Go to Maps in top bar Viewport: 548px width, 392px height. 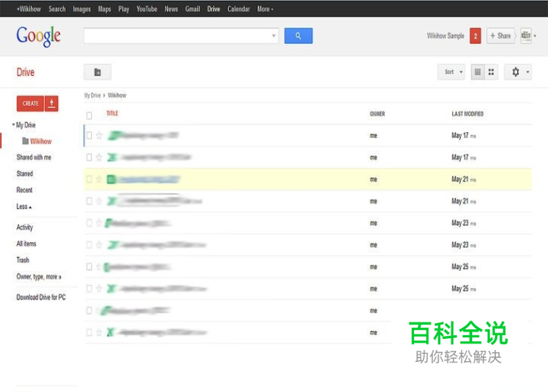105,9
